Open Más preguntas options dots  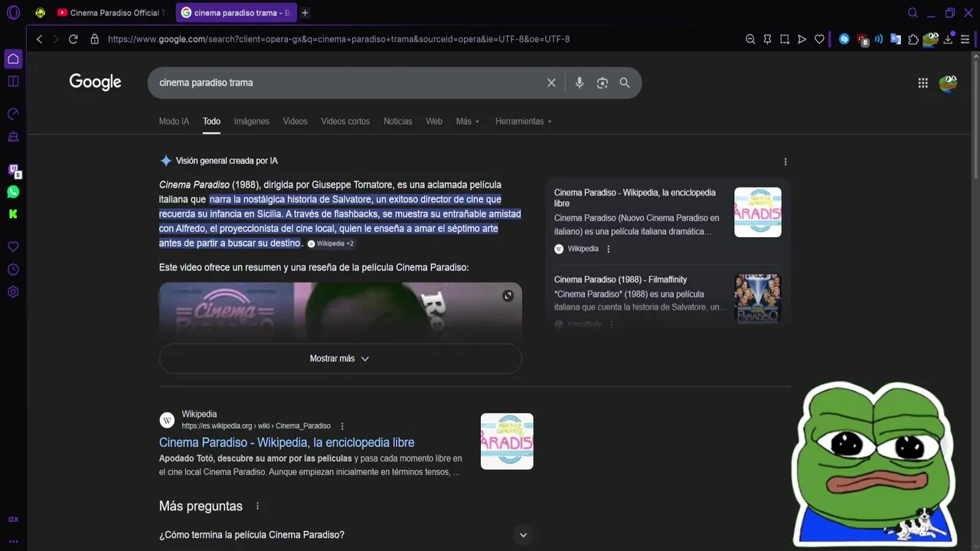point(257,507)
